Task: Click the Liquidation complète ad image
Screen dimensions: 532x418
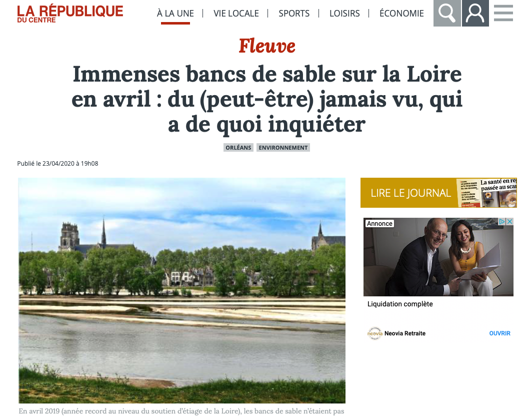Action: point(438,257)
